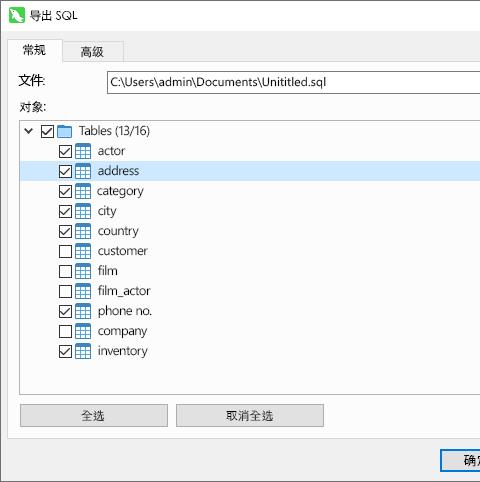
Task: Click the 取消全选 button
Action: pyautogui.click(x=250, y=415)
